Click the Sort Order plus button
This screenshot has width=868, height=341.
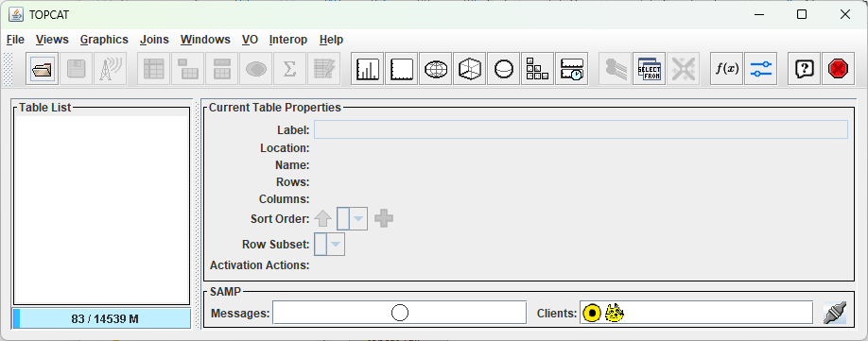[384, 219]
